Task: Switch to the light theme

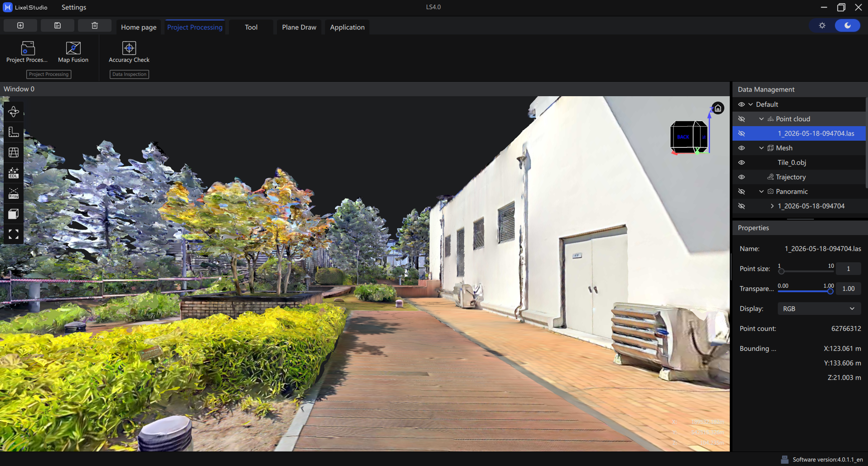Action: point(822,25)
